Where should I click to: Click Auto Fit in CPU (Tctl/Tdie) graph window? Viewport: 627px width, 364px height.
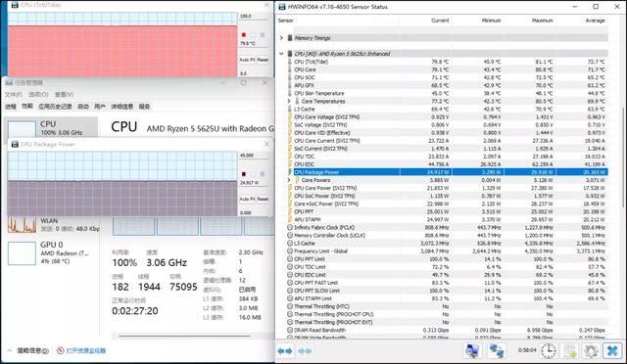click(x=247, y=60)
